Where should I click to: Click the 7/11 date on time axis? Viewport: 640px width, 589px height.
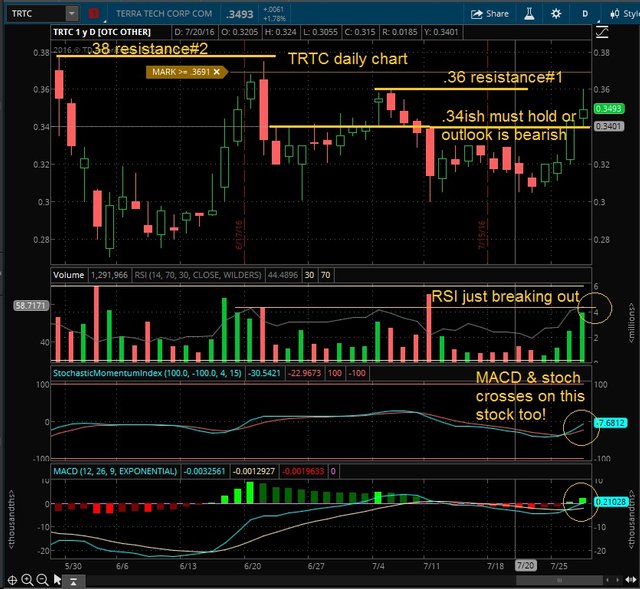pos(432,566)
